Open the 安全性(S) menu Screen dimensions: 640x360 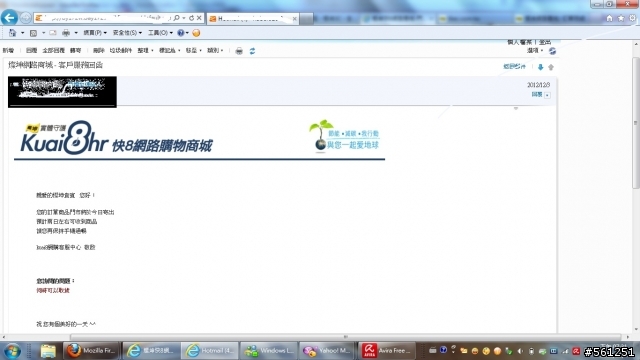pos(127,33)
